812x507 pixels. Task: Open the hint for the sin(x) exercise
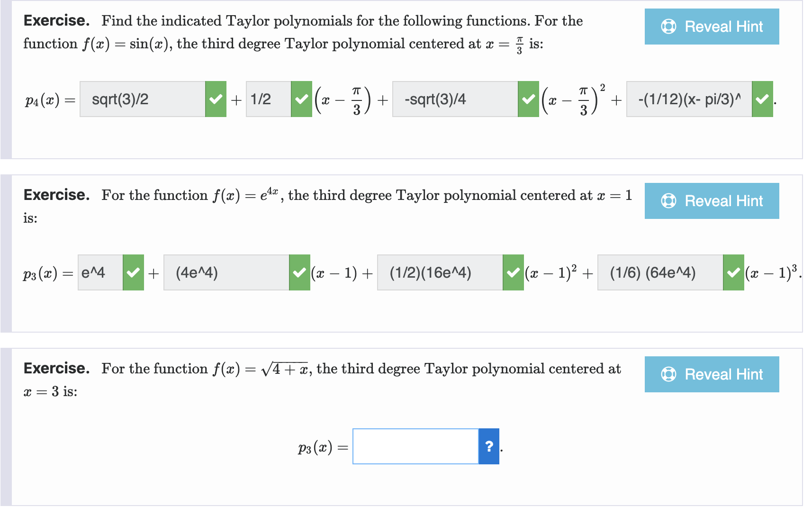click(711, 27)
